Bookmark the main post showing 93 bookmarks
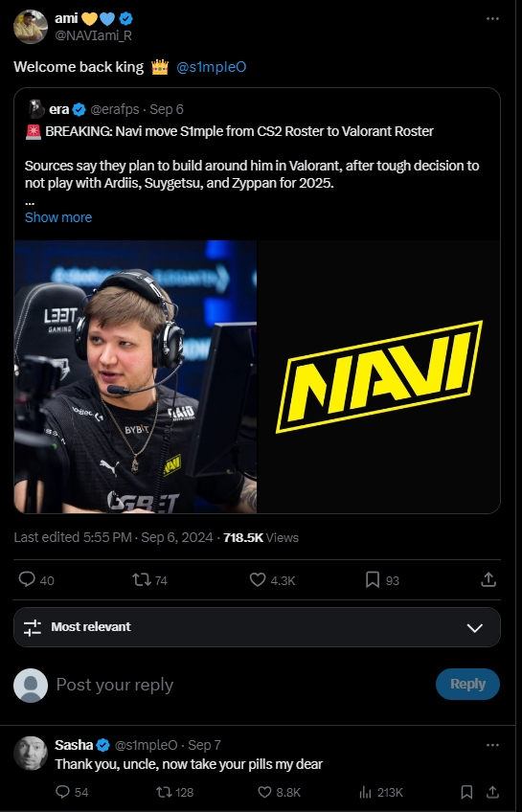 pos(373,579)
